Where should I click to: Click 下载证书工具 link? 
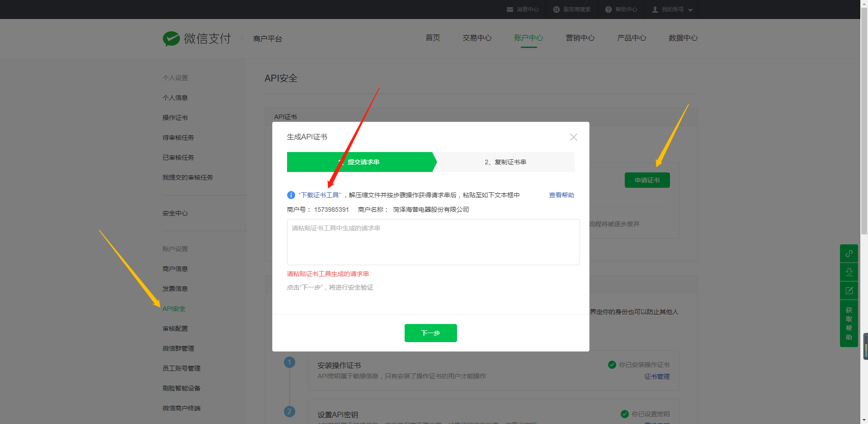pyautogui.click(x=320, y=195)
